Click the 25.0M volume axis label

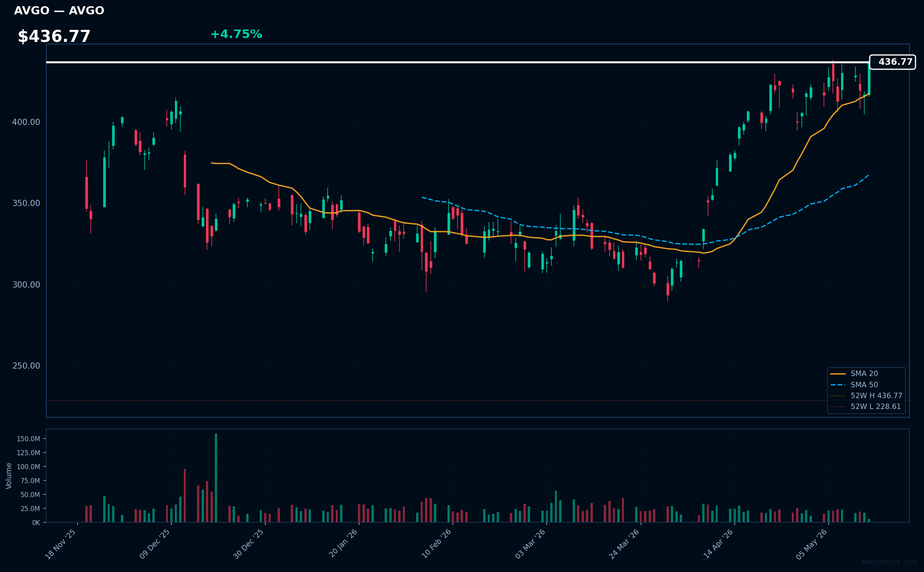point(30,509)
